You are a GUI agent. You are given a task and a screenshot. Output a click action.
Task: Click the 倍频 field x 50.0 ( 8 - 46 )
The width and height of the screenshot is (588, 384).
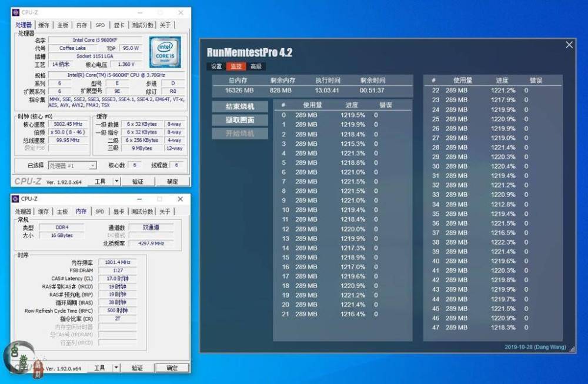point(68,132)
